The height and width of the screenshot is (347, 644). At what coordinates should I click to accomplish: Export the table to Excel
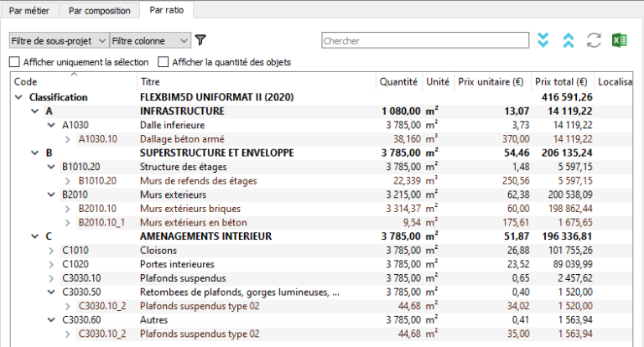pos(620,40)
